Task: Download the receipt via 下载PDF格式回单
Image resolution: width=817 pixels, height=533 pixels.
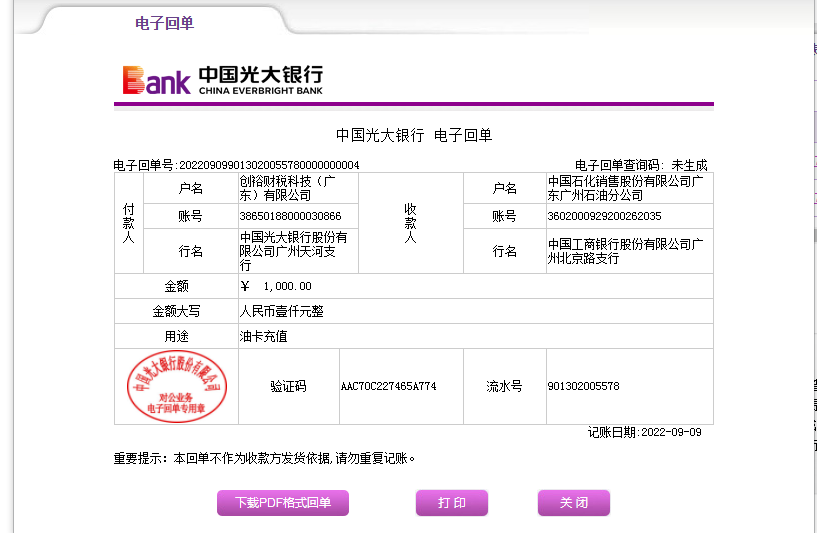Action: click(x=283, y=502)
